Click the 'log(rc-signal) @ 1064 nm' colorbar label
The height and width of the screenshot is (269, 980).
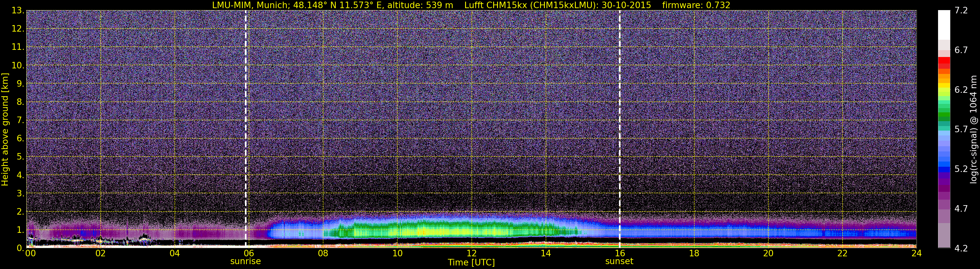973,129
